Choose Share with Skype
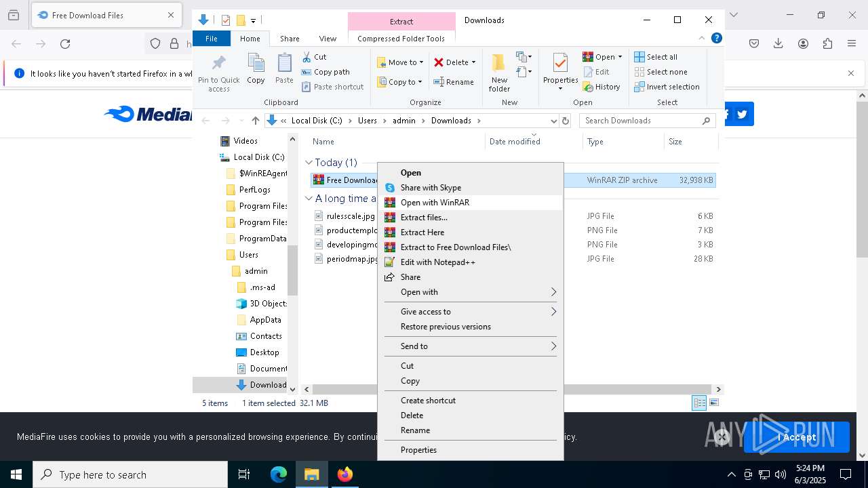This screenshot has height=488, width=868. [471, 188]
